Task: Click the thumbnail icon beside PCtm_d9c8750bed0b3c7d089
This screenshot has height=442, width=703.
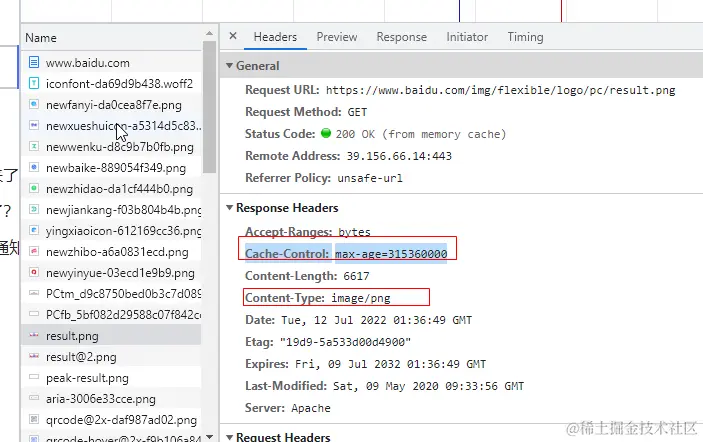Action: coord(34,293)
